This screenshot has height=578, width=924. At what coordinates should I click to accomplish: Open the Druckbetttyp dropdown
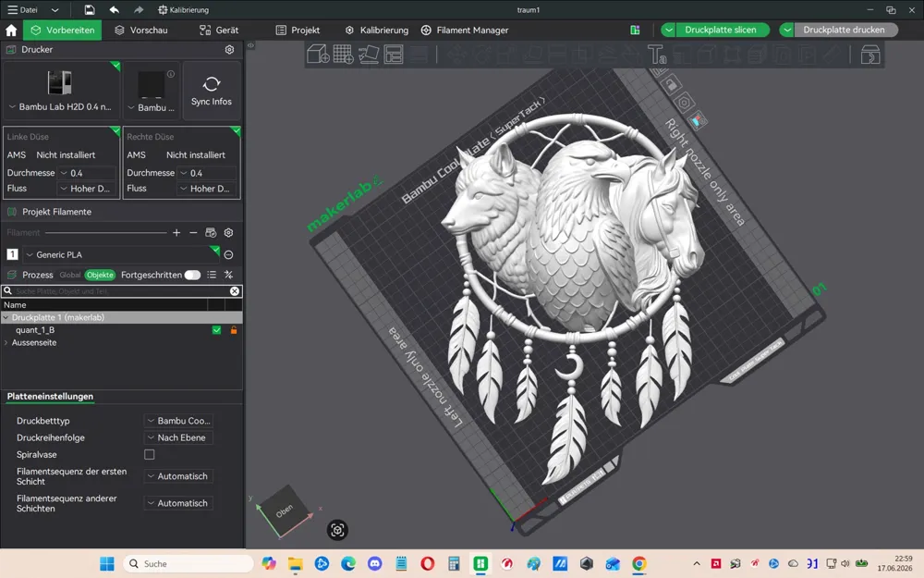click(x=178, y=421)
